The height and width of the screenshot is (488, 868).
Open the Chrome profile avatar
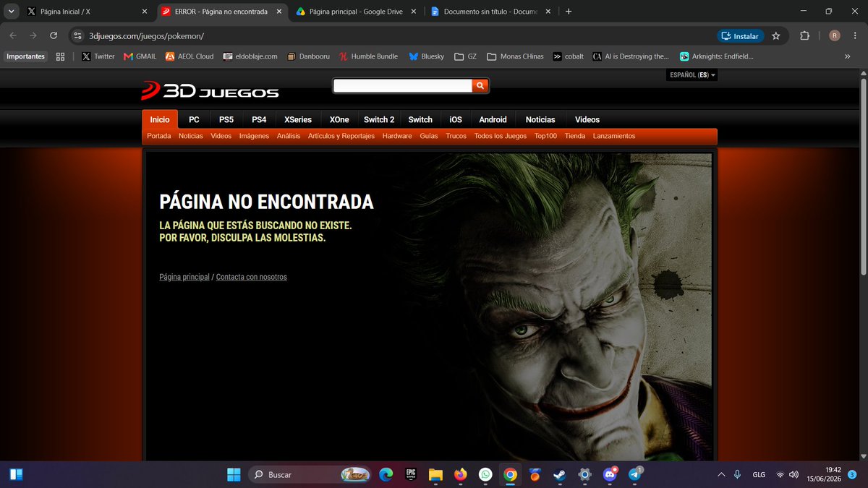coord(834,35)
